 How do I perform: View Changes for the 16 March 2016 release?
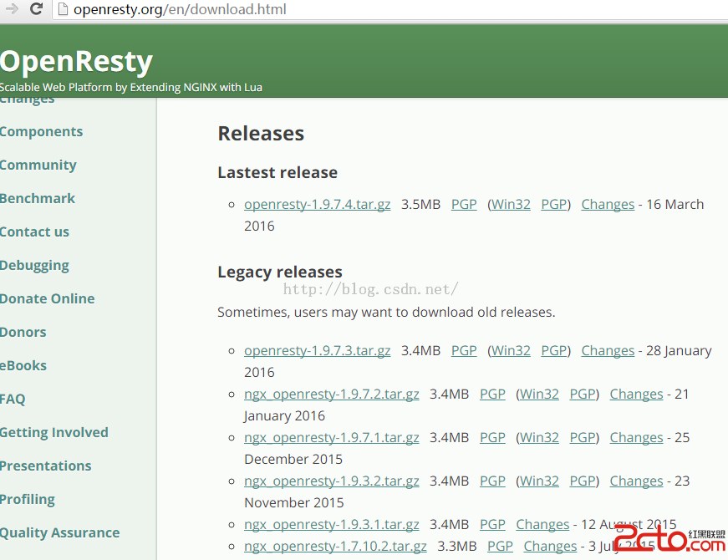pyautogui.click(x=608, y=205)
